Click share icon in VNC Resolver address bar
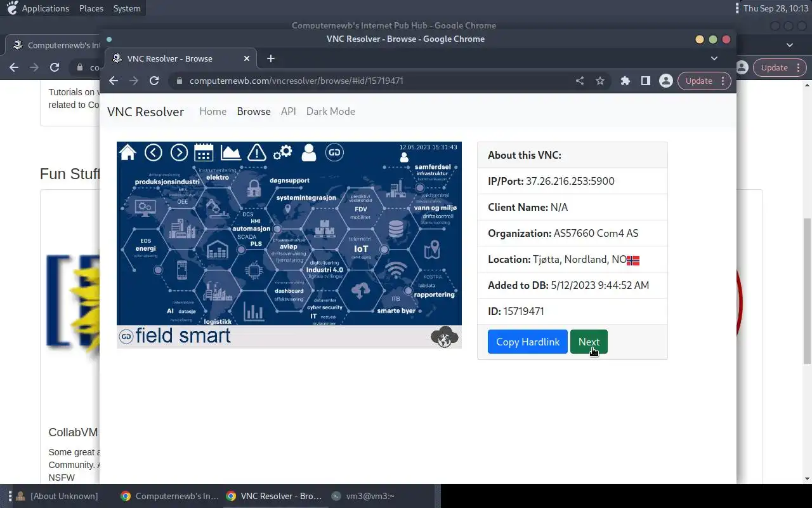The width and height of the screenshot is (812, 508). point(580,81)
